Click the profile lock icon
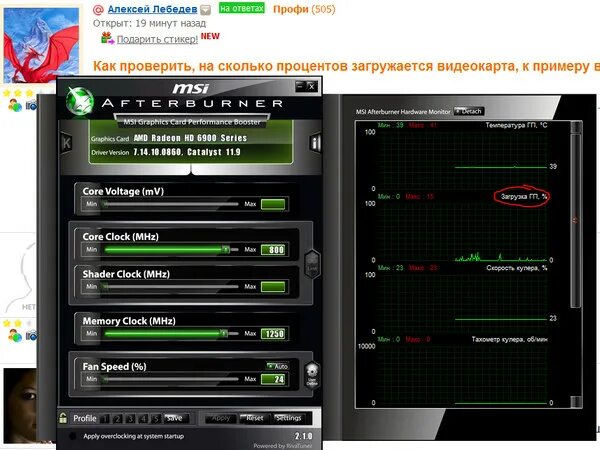 (x=63, y=418)
